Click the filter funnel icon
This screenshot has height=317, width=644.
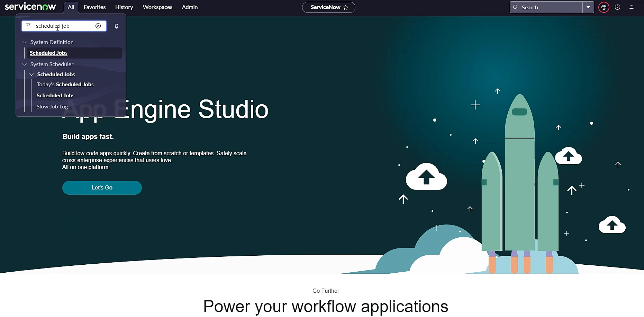tap(28, 26)
